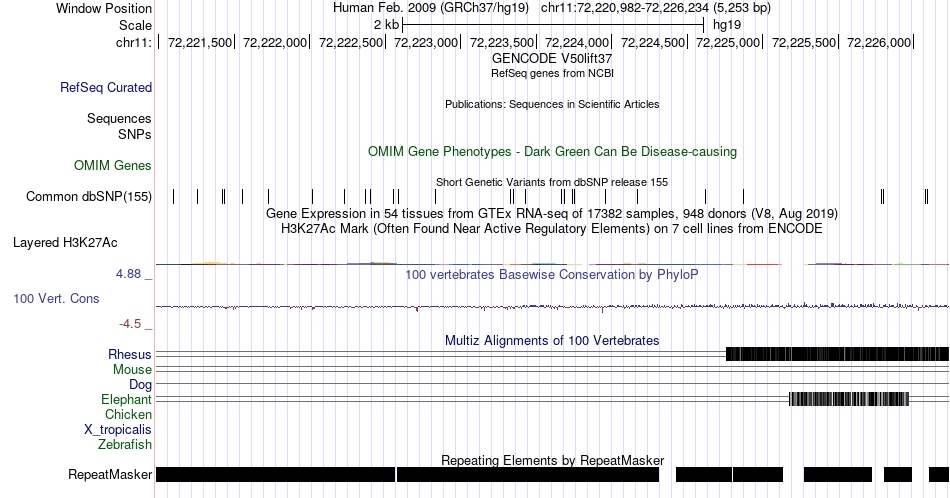The image size is (950, 498).
Task: Click Publications: Sequences in Scientific Articles title
Action: coord(552,104)
